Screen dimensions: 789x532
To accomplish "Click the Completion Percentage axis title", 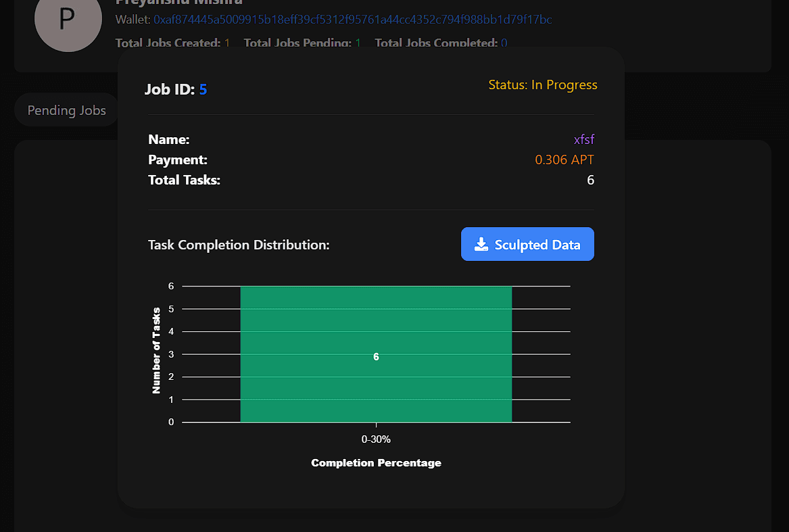I will pyautogui.click(x=376, y=462).
